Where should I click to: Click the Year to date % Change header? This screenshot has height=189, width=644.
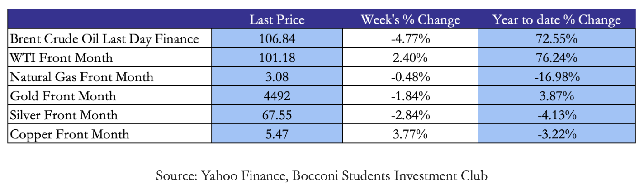pyautogui.click(x=556, y=20)
